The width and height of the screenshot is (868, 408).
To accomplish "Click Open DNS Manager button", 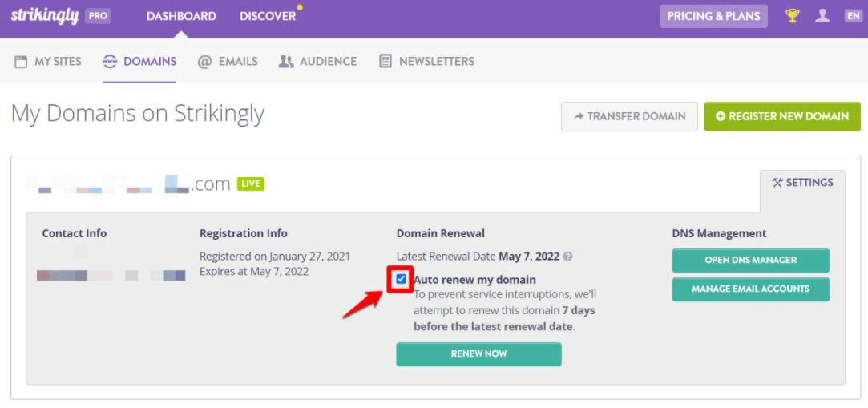I will 750,261.
